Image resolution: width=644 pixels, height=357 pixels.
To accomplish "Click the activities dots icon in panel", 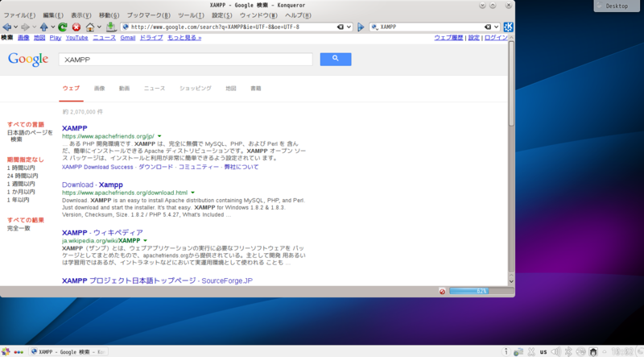I will tap(19, 352).
